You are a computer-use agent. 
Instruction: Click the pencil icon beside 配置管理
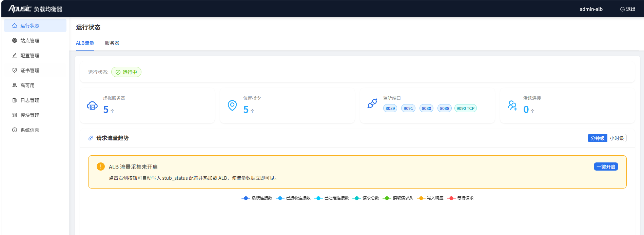pos(15,56)
